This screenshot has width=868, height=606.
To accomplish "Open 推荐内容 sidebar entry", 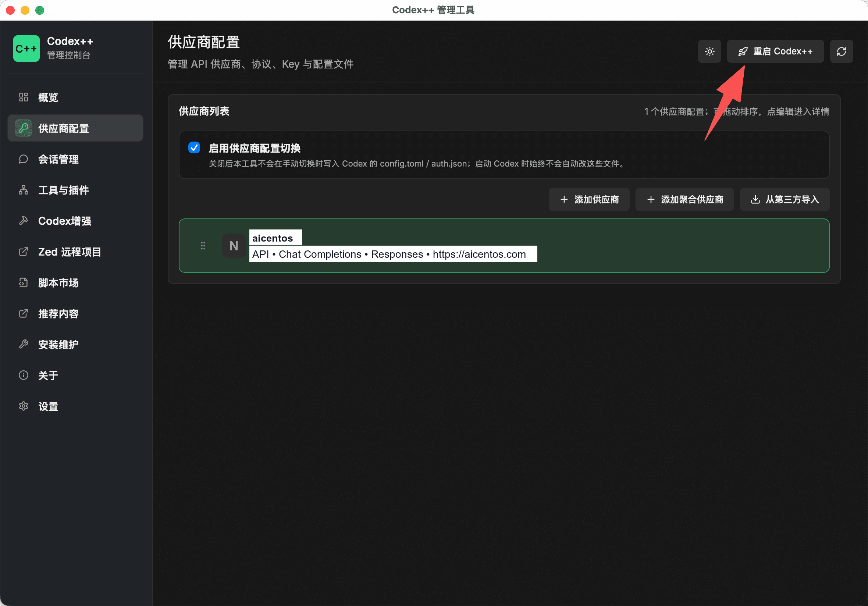I will tap(75, 313).
